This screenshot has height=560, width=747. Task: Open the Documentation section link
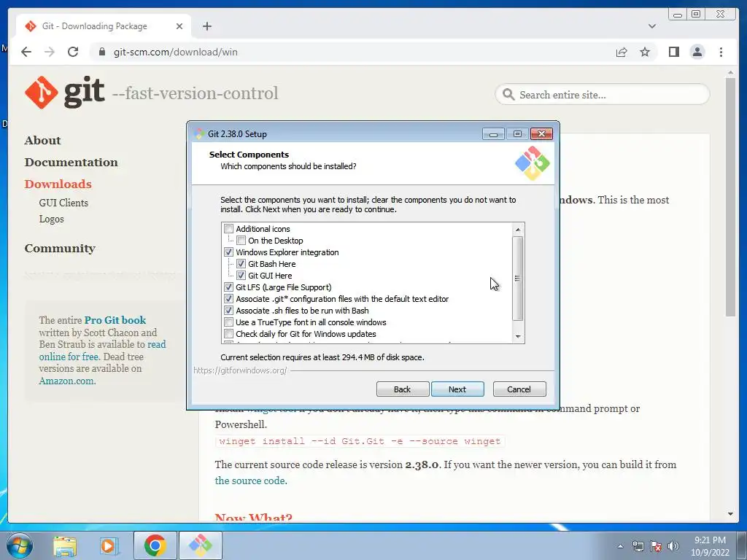click(71, 163)
